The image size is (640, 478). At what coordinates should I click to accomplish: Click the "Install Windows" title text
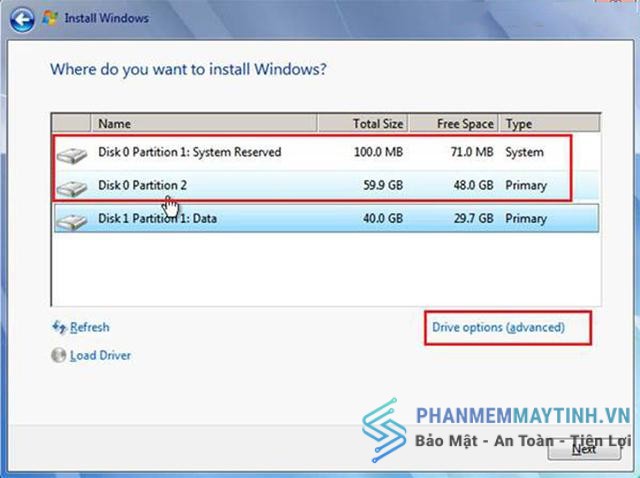[x=107, y=18]
